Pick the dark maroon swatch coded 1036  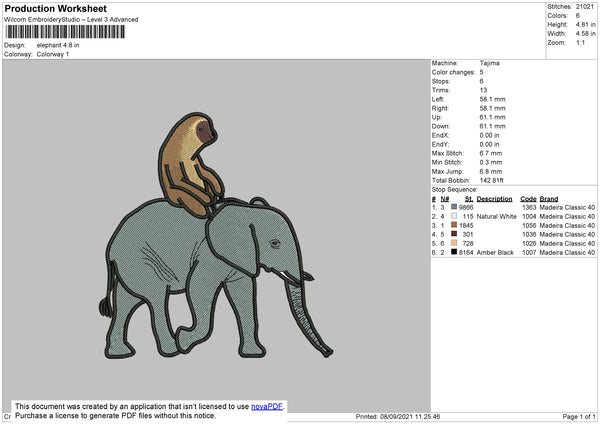[x=454, y=234]
